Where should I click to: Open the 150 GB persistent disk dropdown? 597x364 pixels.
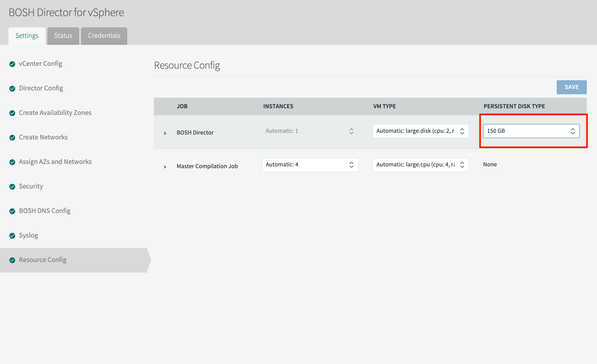click(531, 131)
